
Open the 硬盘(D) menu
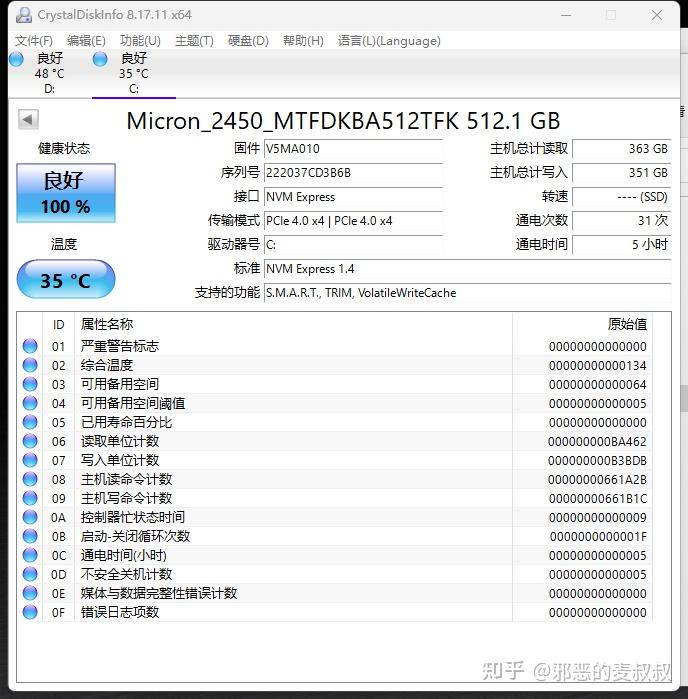click(x=248, y=41)
